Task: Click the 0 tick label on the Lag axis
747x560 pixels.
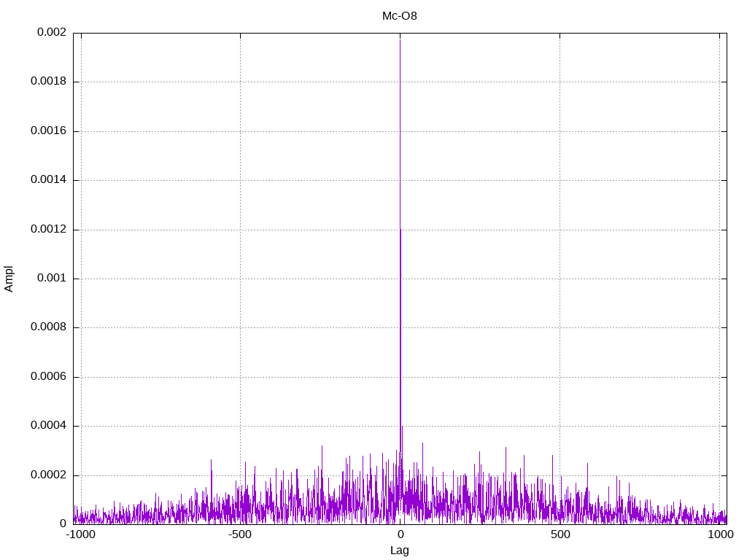Action: pyautogui.click(x=400, y=534)
